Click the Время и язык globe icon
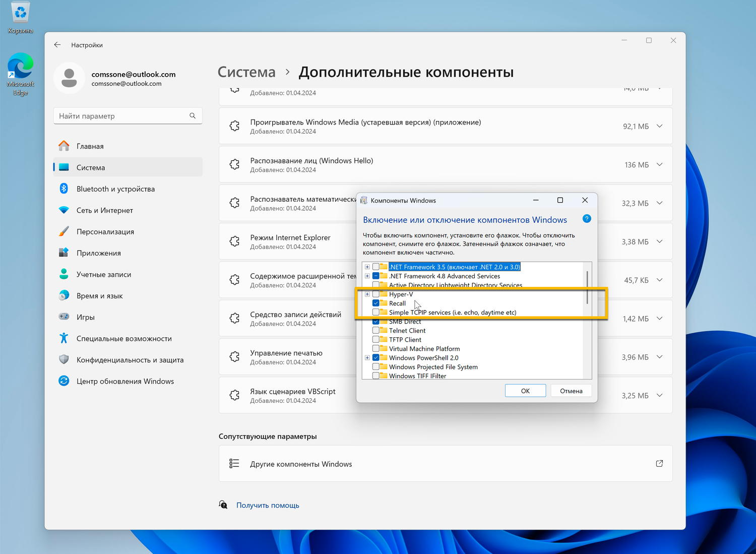Viewport: 756px width, 554px height. [x=64, y=295]
